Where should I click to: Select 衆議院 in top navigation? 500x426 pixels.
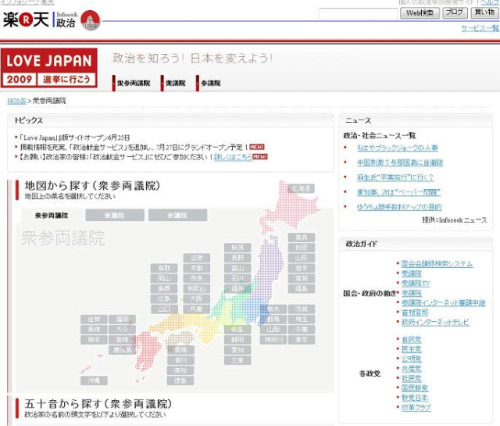coord(174,83)
